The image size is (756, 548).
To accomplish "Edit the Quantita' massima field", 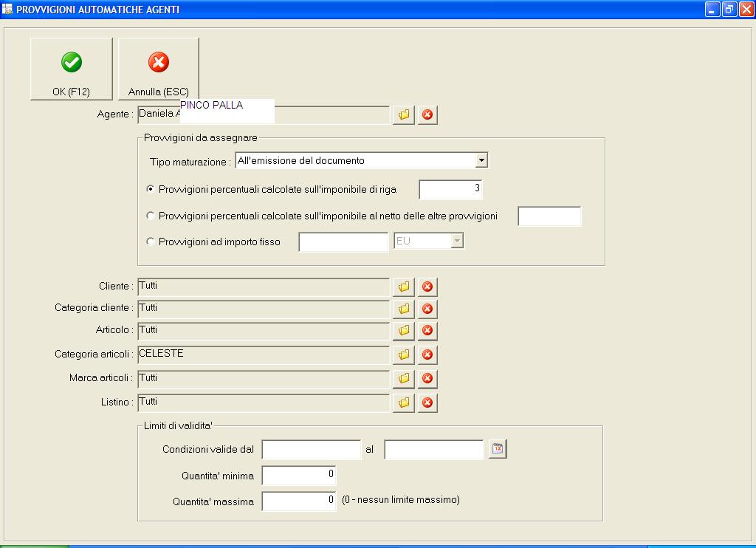I will click(x=299, y=501).
